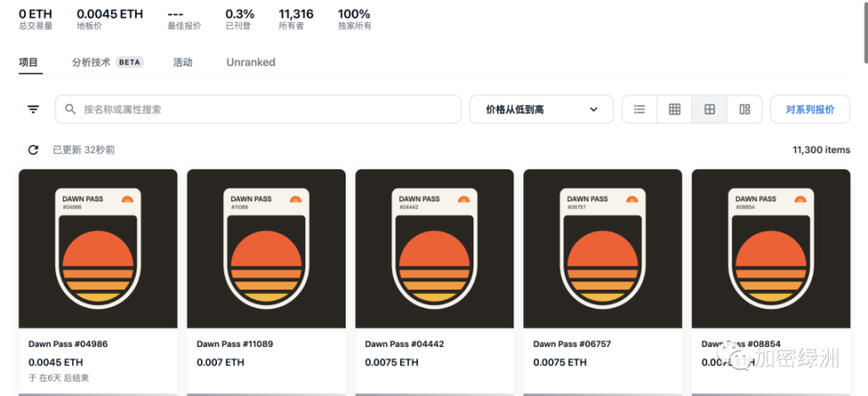Open Dawn Pass #06757 thumbnail
This screenshot has height=396, width=868.
coord(603,249)
